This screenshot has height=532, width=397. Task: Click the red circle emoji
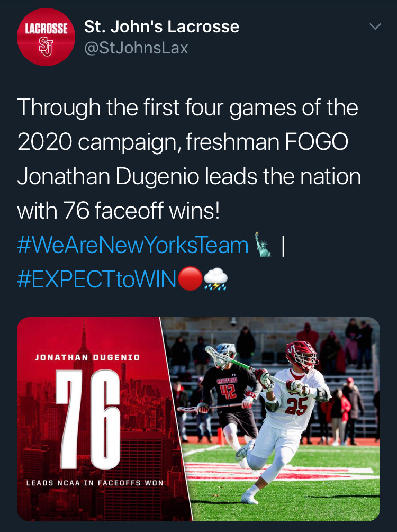[190, 279]
